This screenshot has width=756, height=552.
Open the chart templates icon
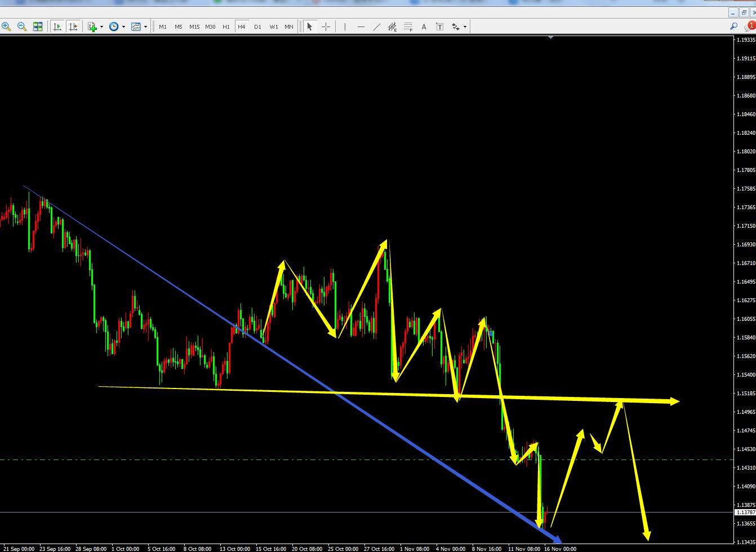coord(136,27)
